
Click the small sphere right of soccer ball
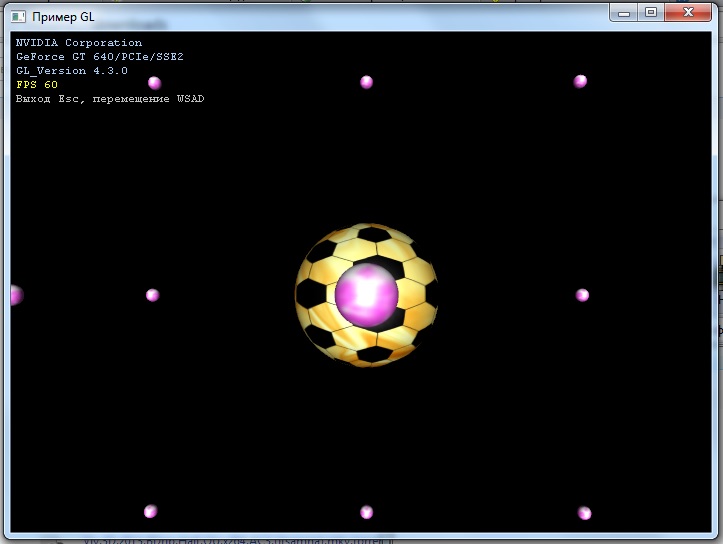582,295
